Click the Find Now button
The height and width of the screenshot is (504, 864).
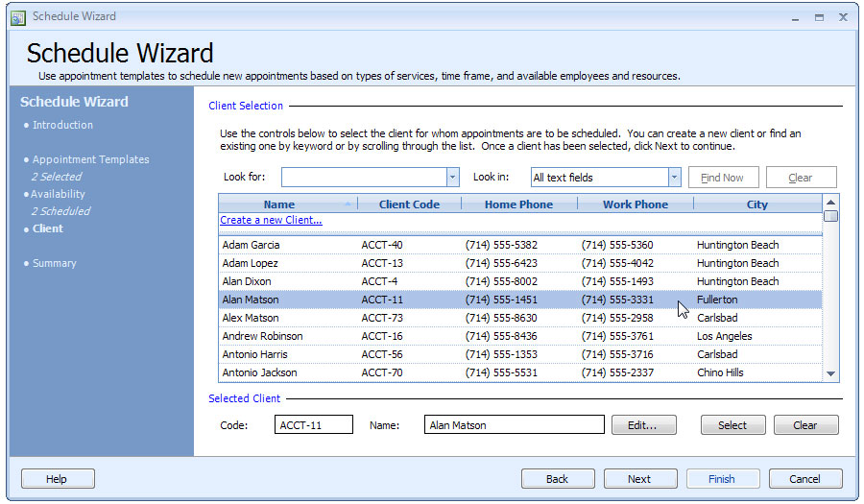tap(723, 178)
